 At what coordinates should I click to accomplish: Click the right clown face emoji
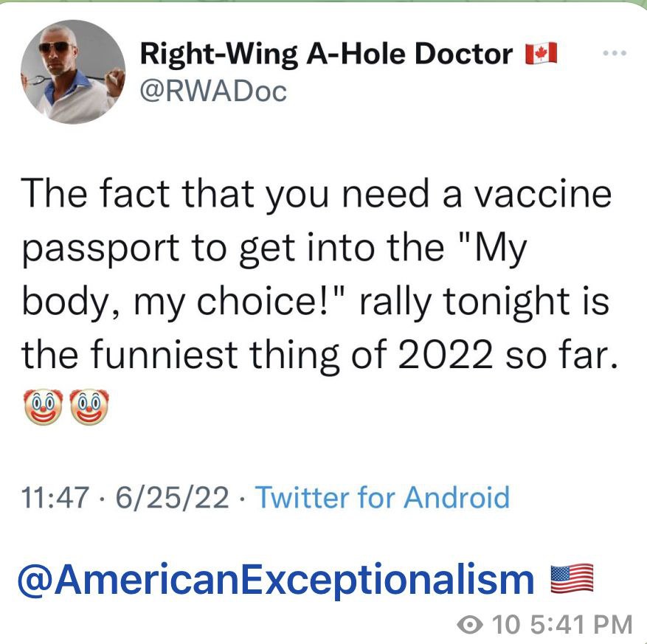(89, 408)
